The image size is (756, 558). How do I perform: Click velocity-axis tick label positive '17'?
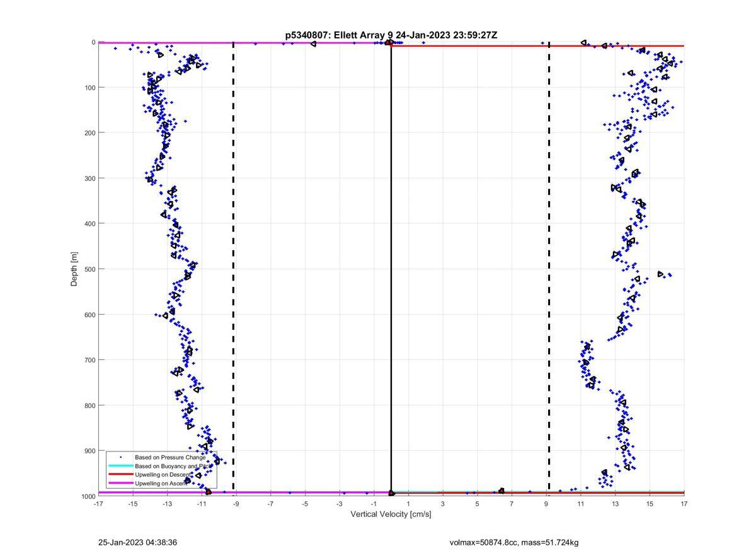[x=684, y=504]
